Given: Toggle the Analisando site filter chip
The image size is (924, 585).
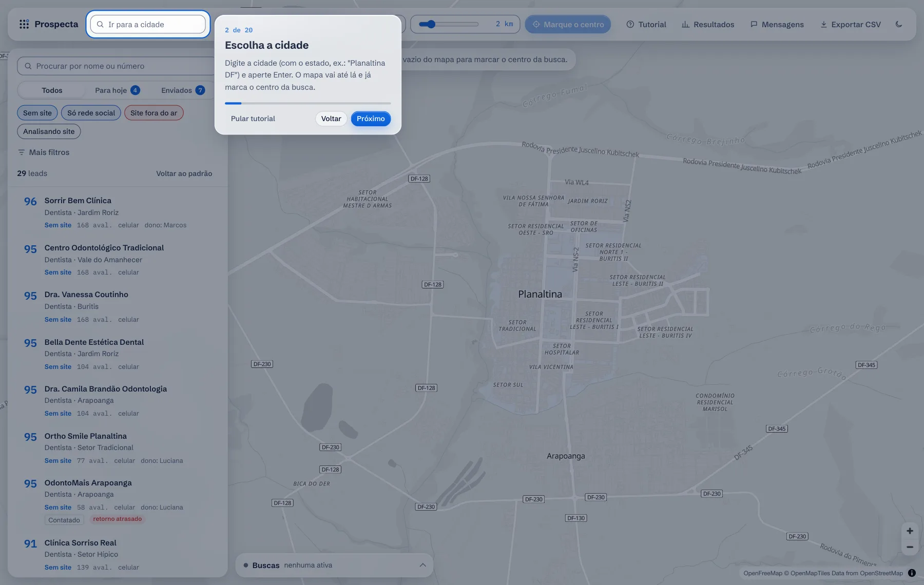Looking at the screenshot, I should (49, 131).
